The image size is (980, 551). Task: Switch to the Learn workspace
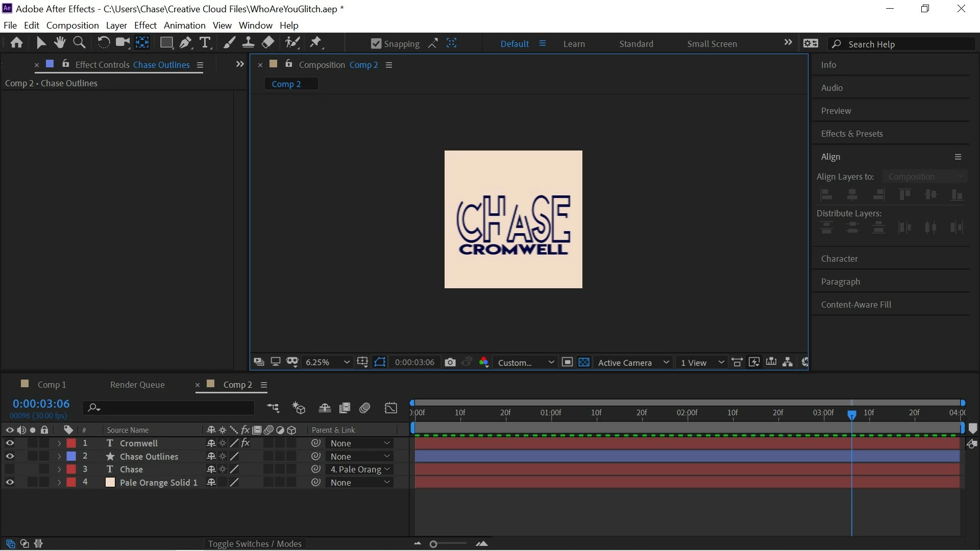[x=574, y=44]
